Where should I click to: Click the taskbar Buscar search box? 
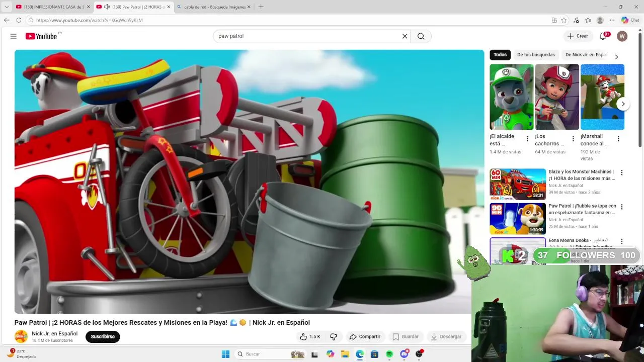pos(271,354)
